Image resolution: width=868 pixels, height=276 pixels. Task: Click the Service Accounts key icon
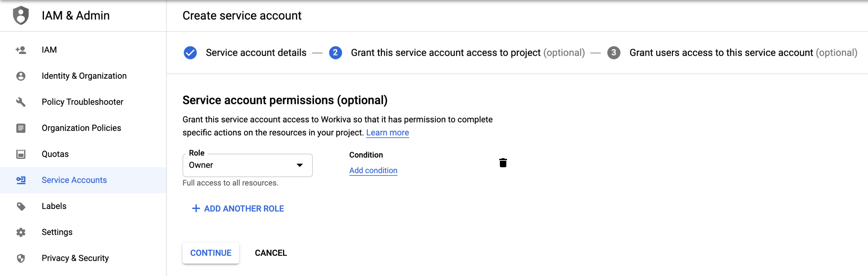click(21, 180)
